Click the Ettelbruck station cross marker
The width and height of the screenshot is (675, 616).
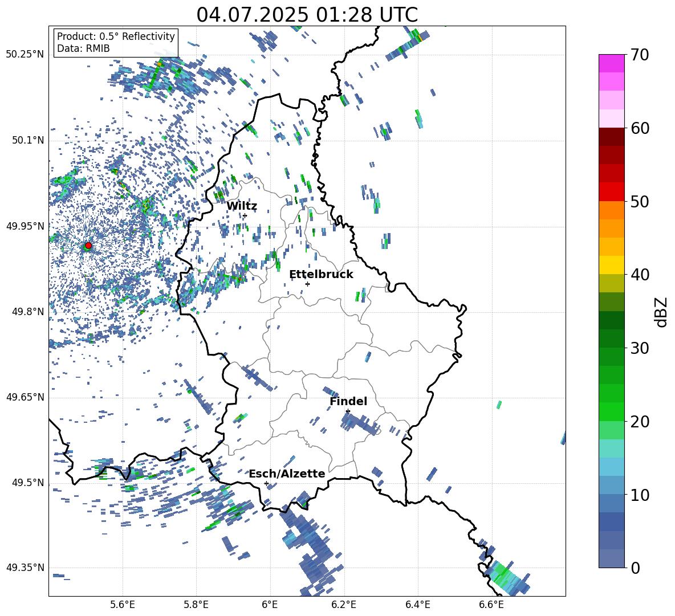click(307, 284)
